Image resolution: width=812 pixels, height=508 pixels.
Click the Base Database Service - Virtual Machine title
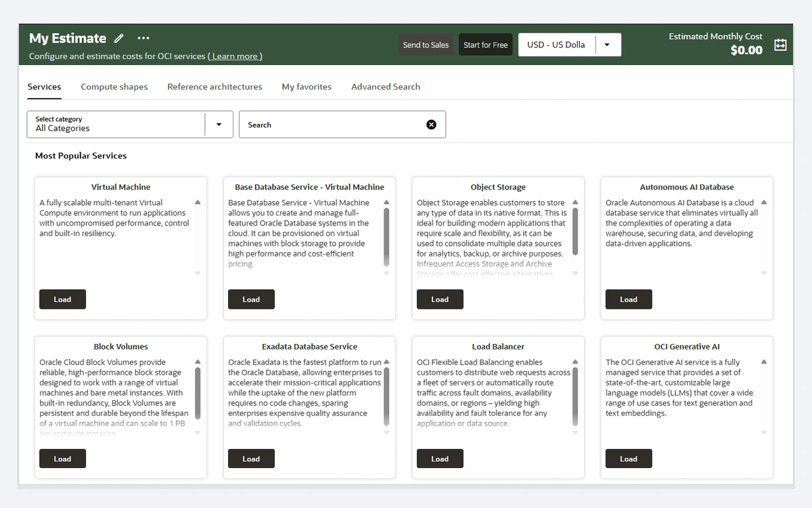(310, 187)
